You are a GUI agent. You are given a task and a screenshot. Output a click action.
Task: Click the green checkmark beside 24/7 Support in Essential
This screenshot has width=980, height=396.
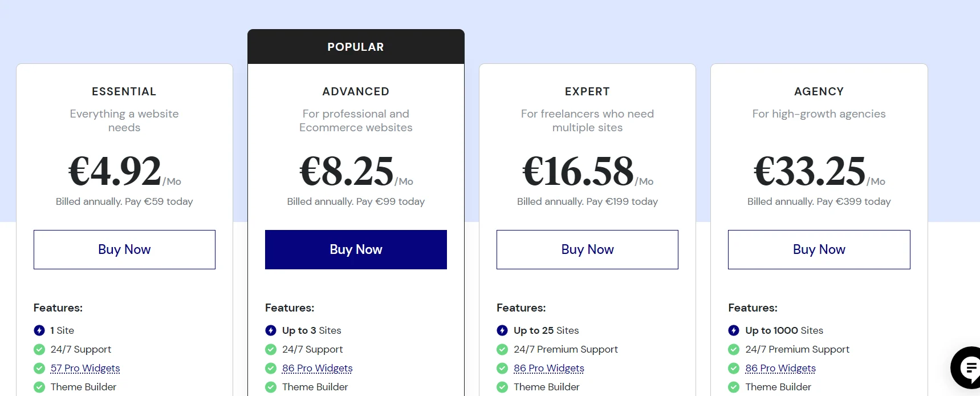coord(39,349)
